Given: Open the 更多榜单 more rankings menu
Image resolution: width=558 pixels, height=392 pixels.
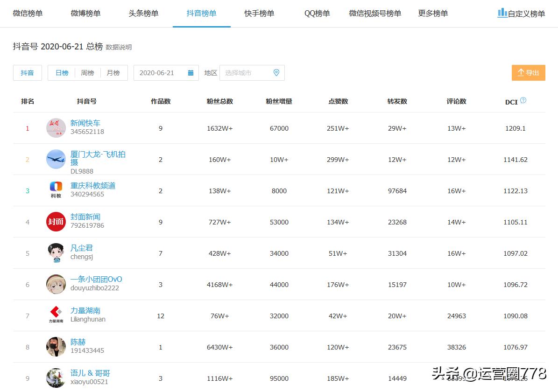Looking at the screenshot, I should 432,14.
